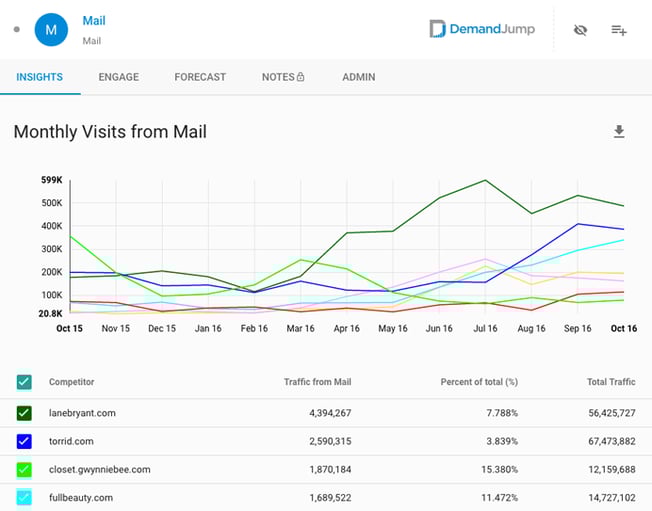The height and width of the screenshot is (511, 652).
Task: Click the 15.380% percent value
Action: [x=499, y=469]
